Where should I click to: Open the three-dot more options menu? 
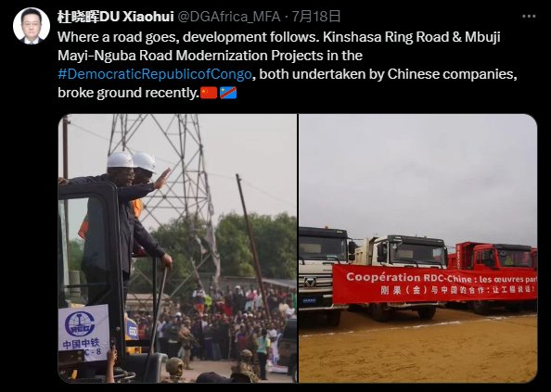pos(529,17)
